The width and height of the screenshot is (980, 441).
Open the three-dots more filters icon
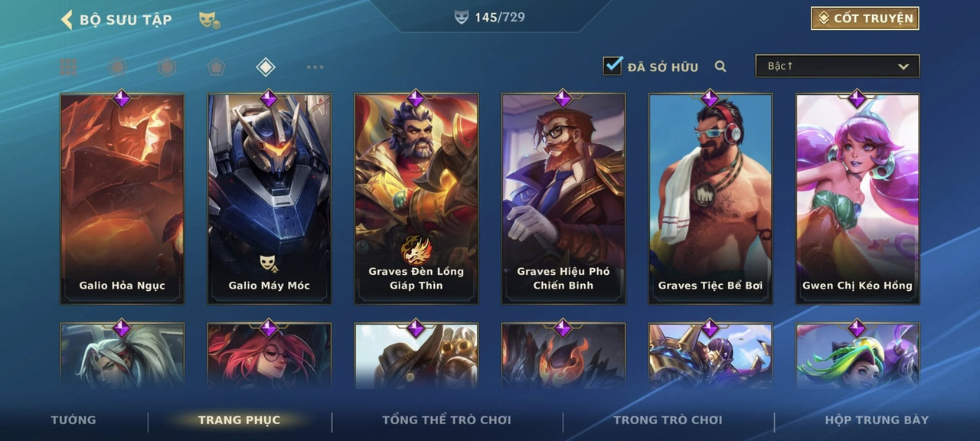pyautogui.click(x=315, y=67)
